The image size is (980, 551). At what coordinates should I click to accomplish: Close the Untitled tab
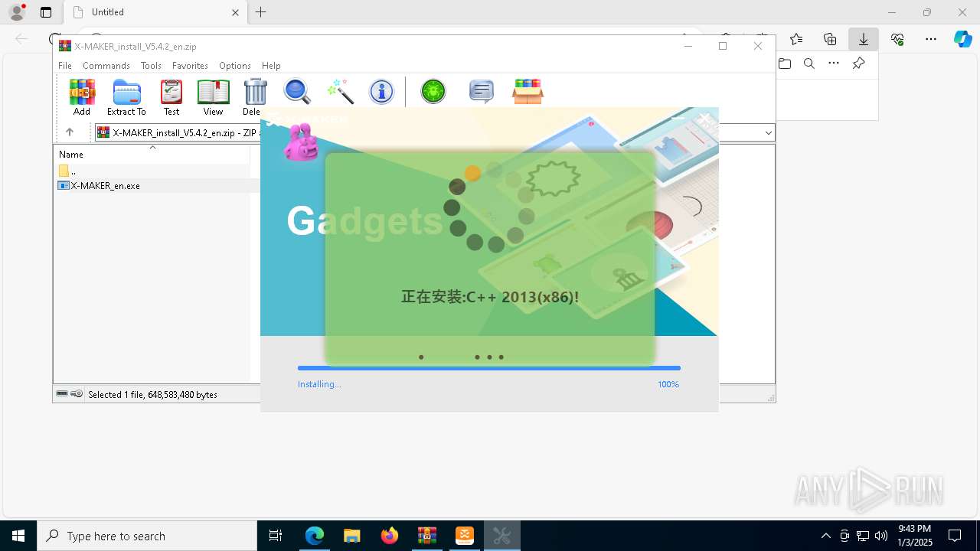click(235, 12)
